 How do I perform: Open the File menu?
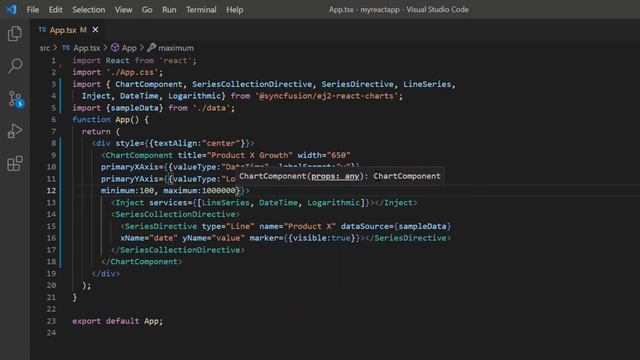pos(33,9)
